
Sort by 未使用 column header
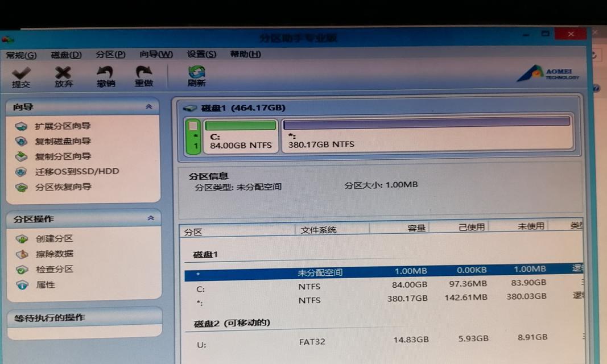[x=519, y=226]
